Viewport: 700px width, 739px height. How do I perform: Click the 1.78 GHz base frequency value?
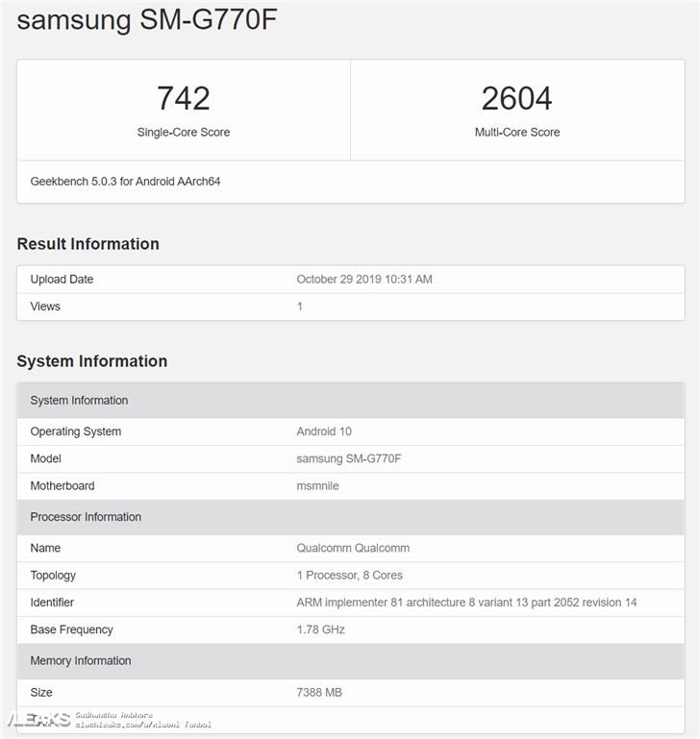click(x=320, y=629)
